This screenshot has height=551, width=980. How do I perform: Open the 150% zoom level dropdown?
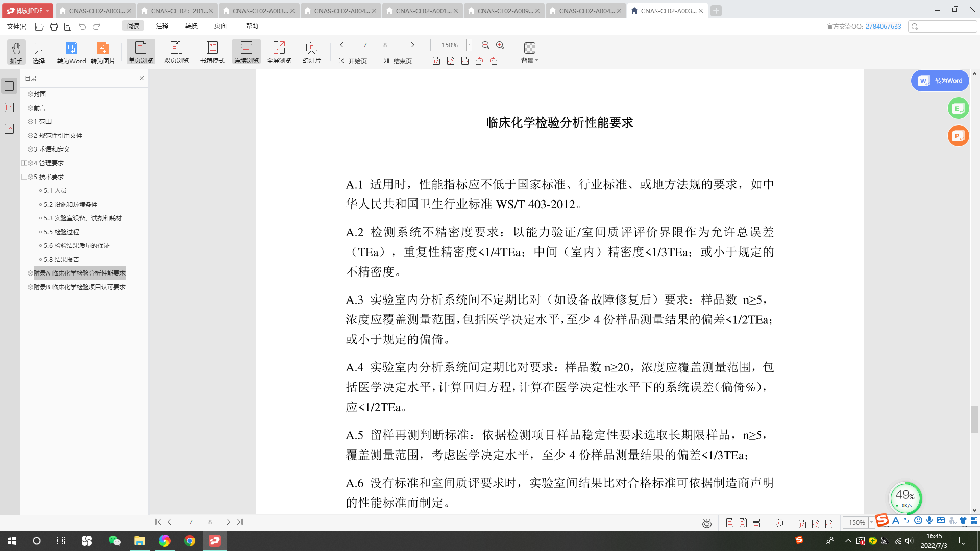click(469, 45)
